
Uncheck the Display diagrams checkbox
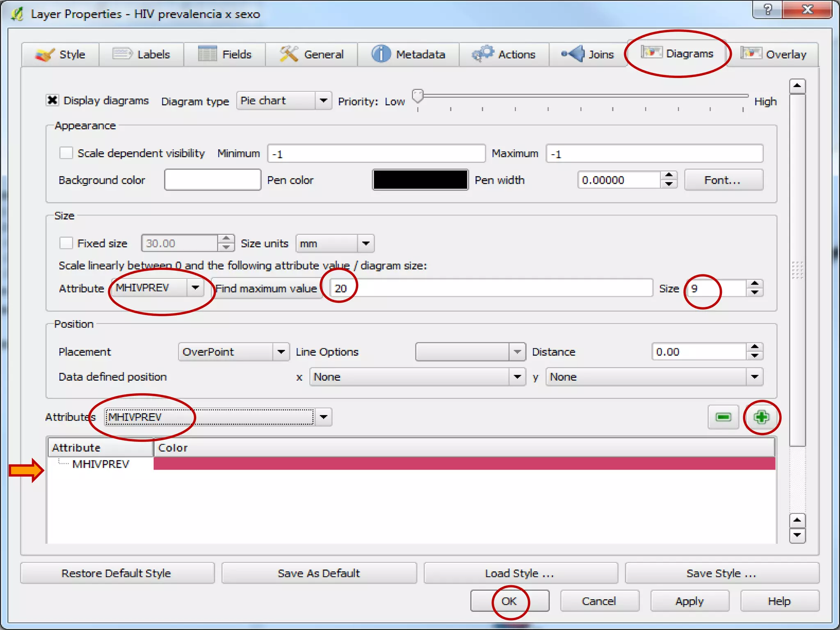pos(52,100)
